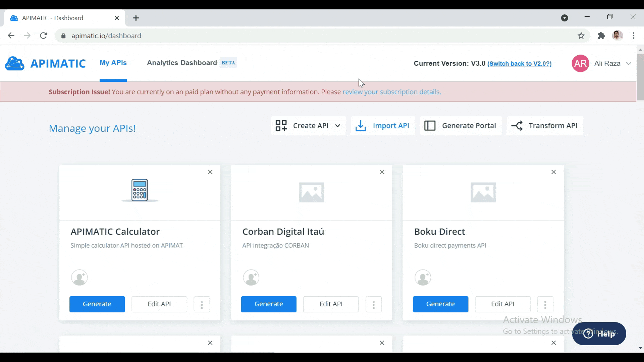Image resolution: width=644 pixels, height=362 pixels.
Task: Click the Import API download icon
Action: coord(361,126)
